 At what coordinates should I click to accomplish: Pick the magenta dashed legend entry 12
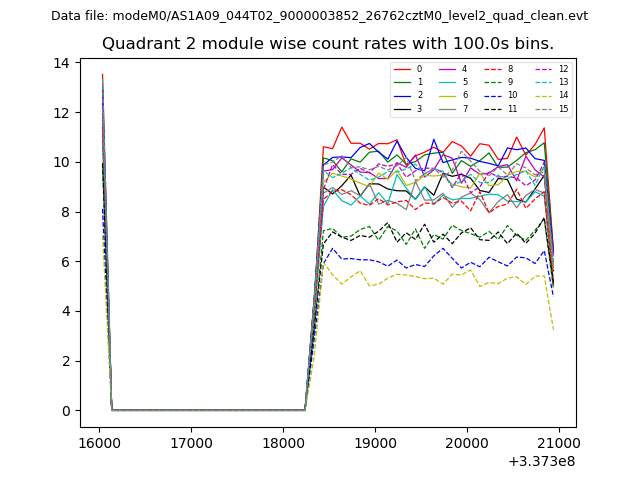tap(550, 69)
